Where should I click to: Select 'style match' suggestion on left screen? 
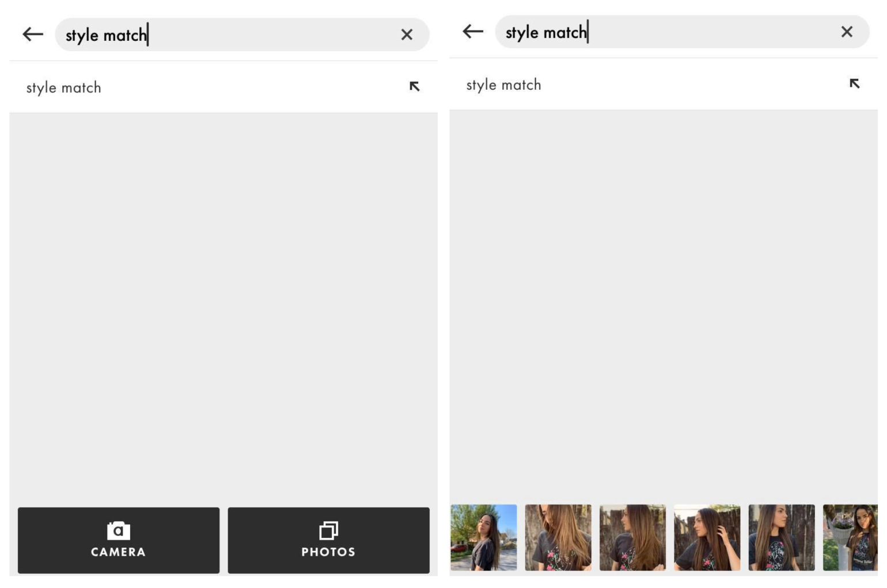pos(223,87)
